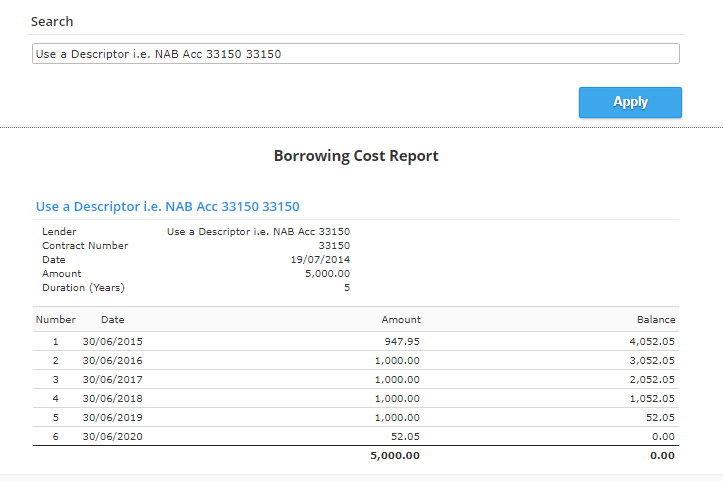Click the Search descriptor input field

356,53
